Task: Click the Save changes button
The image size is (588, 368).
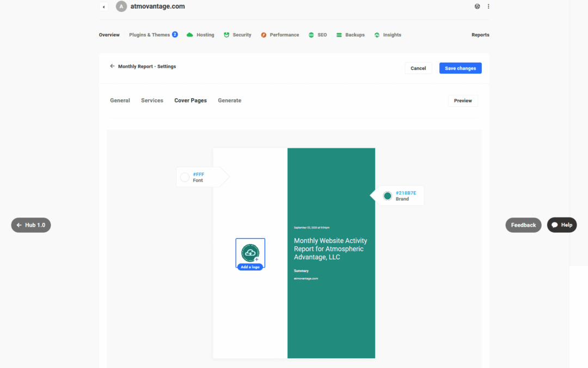Action: click(461, 68)
